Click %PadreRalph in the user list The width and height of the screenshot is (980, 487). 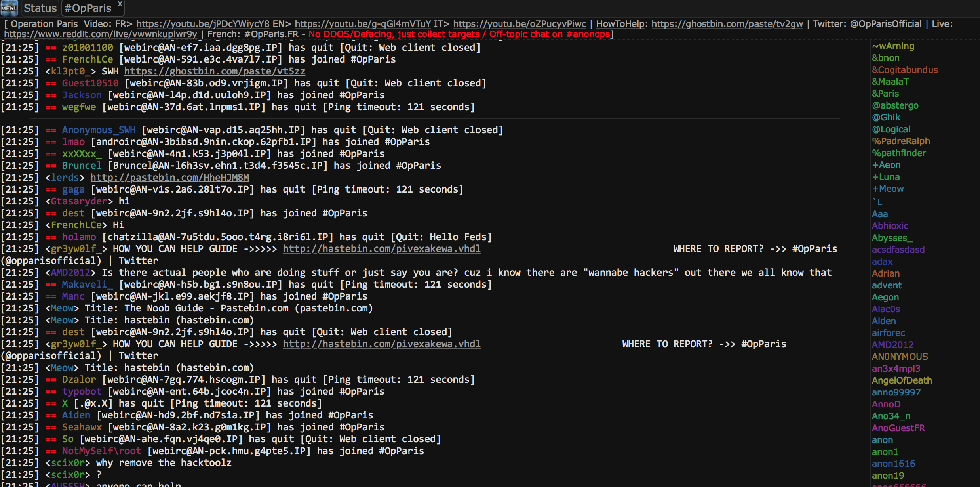pos(901,141)
